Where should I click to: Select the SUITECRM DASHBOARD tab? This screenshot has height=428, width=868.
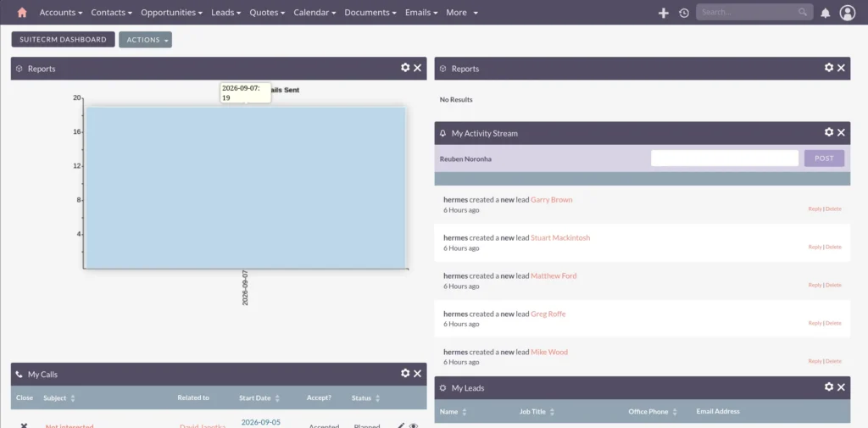point(63,39)
